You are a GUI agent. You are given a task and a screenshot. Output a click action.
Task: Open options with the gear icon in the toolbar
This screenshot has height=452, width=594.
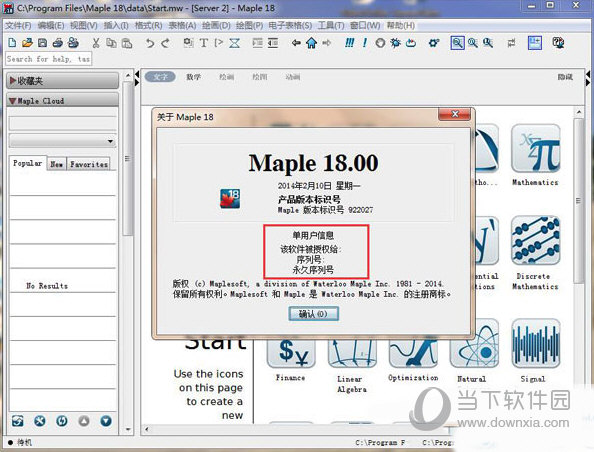[x=434, y=43]
